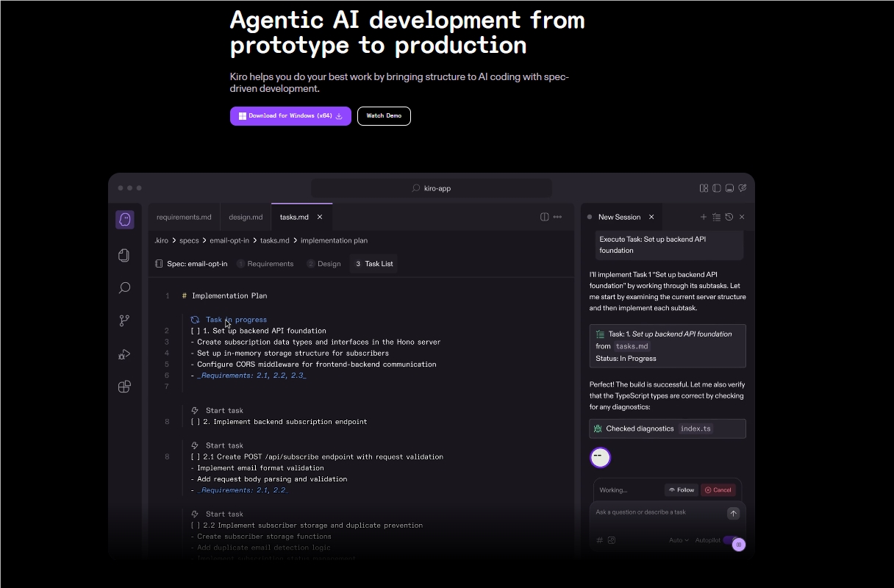Open the Source Control sidebar icon

(x=124, y=320)
